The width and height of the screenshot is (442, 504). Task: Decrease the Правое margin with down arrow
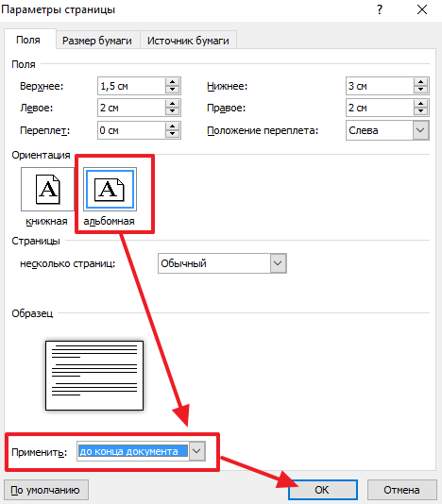click(x=421, y=111)
